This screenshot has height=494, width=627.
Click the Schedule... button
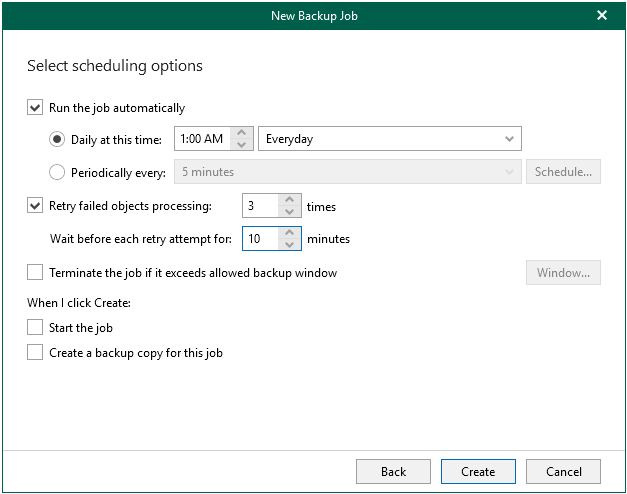(x=563, y=172)
